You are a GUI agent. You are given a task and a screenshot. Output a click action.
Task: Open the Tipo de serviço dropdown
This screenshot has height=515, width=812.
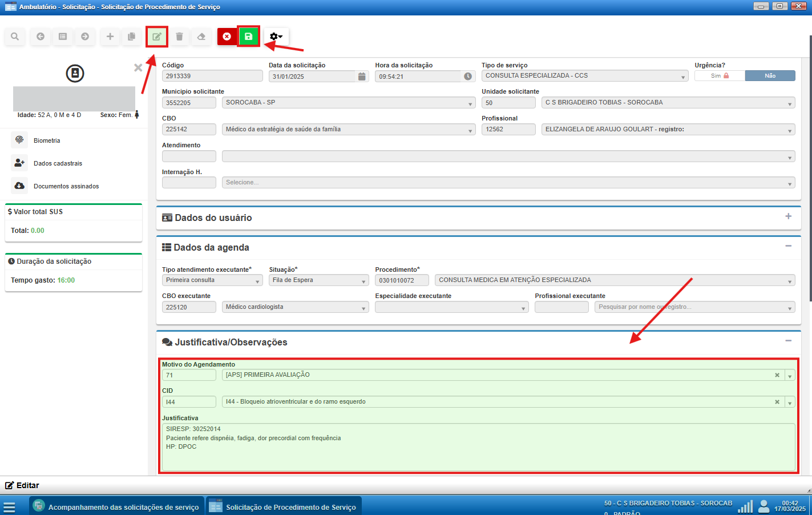(585, 76)
